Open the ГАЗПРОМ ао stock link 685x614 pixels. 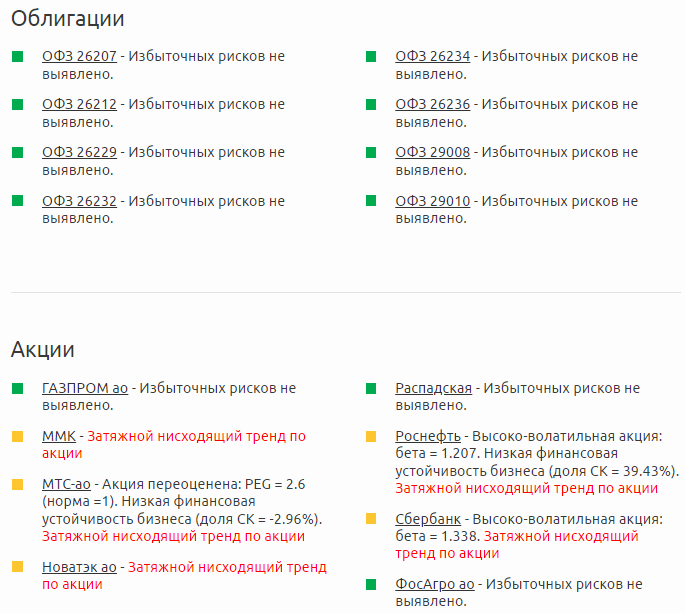85,388
